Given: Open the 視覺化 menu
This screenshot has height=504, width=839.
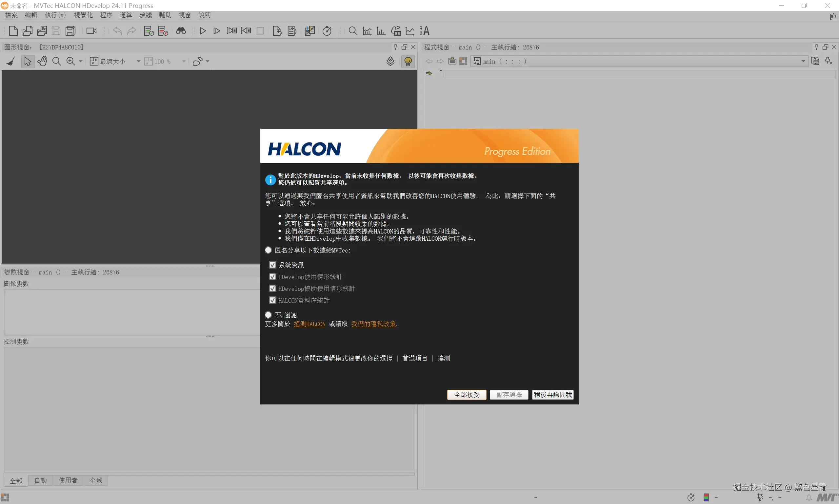Looking at the screenshot, I should pos(83,15).
